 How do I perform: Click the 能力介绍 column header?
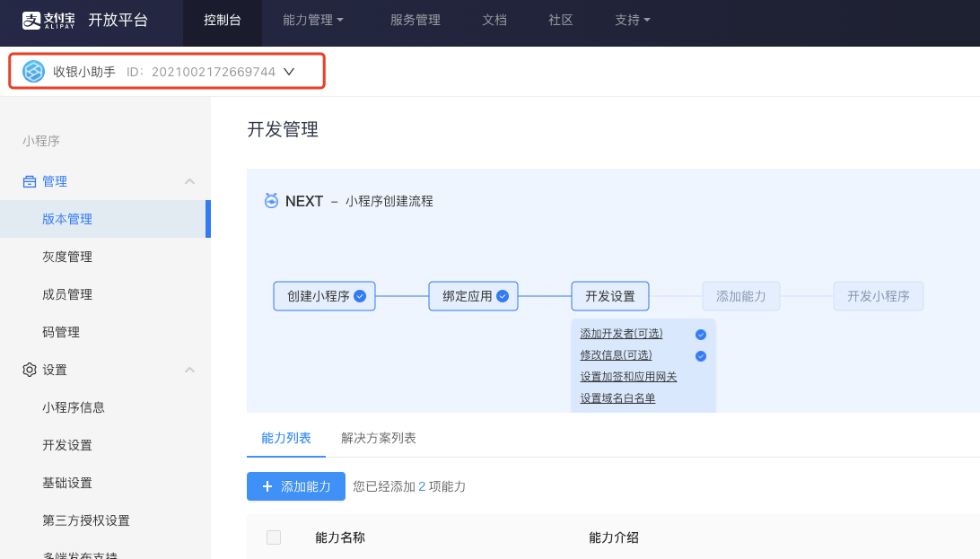pyautogui.click(x=614, y=537)
